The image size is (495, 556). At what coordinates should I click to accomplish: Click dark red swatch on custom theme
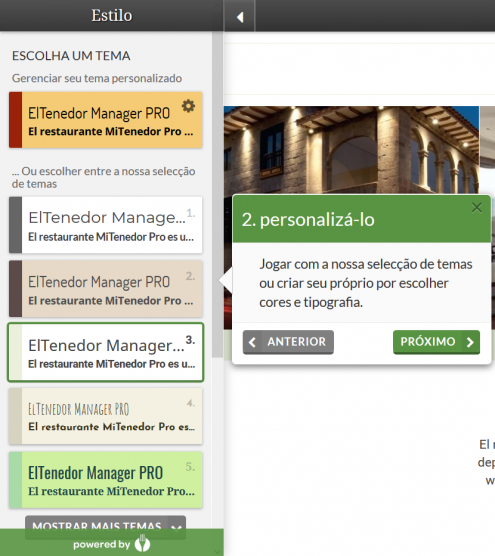pyautogui.click(x=16, y=120)
